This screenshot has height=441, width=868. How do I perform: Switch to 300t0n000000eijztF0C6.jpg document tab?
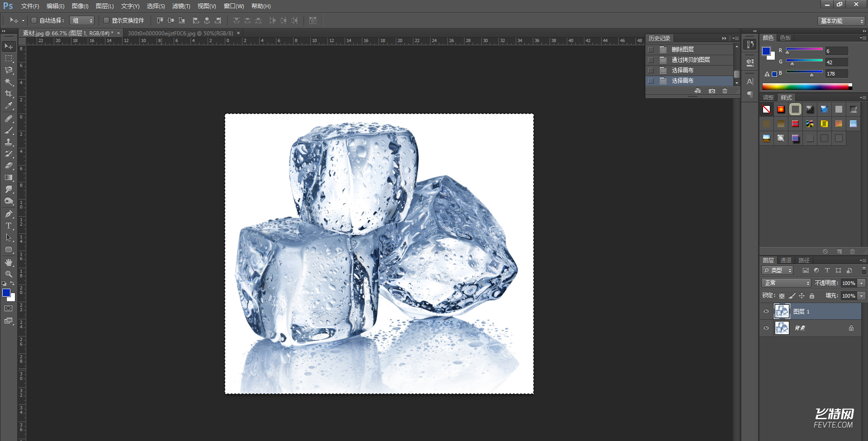coord(180,33)
